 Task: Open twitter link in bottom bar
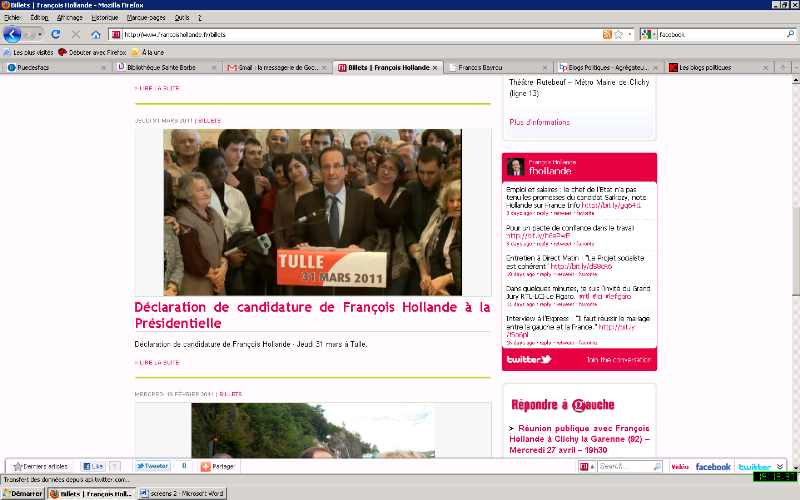(x=755, y=466)
